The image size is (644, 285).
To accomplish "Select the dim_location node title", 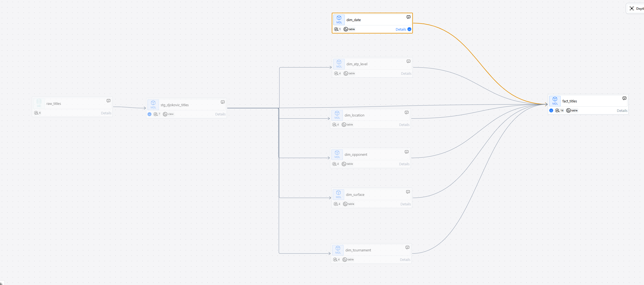I will tap(354, 115).
